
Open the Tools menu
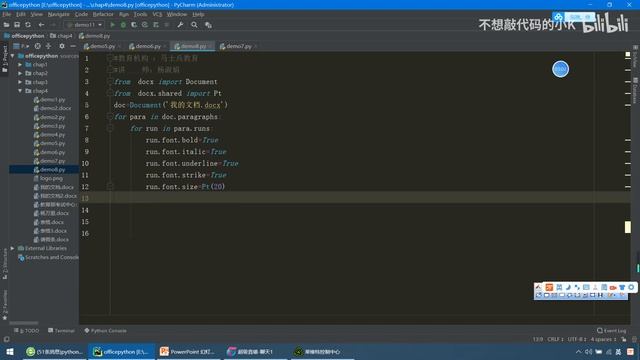click(140, 14)
